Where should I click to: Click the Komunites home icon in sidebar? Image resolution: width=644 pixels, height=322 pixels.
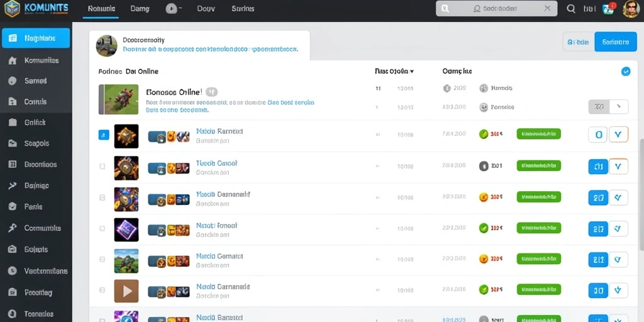[13, 60]
